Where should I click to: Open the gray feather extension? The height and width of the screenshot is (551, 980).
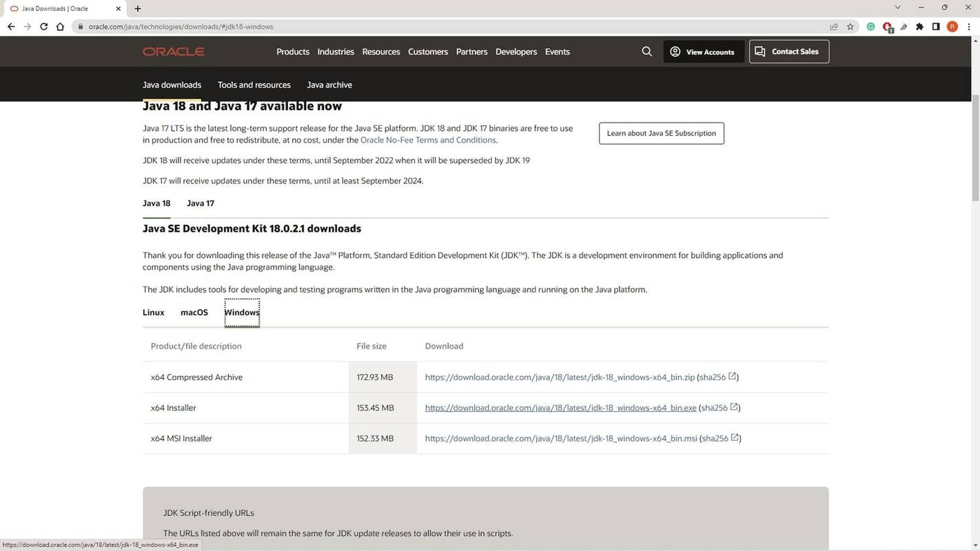click(904, 27)
